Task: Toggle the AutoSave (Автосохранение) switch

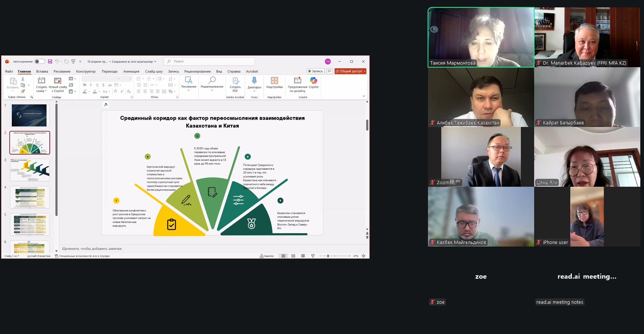Action: [39, 62]
